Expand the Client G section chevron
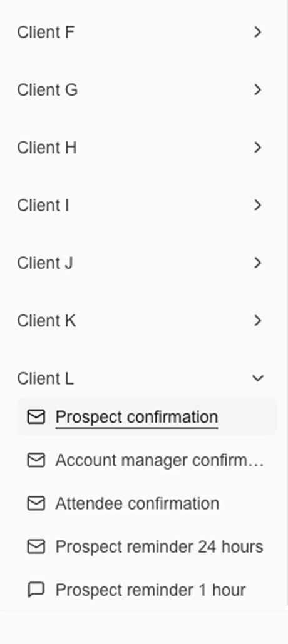Image resolution: width=288 pixels, height=644 pixels. [257, 89]
